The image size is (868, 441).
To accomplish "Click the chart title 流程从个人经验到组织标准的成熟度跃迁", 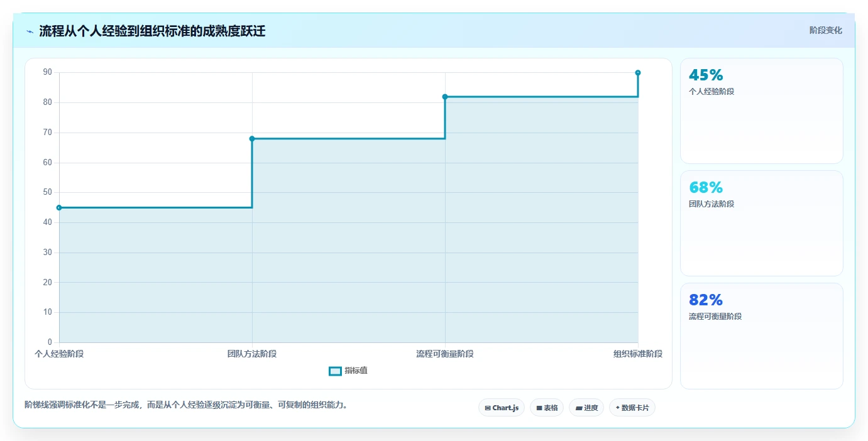I will 152,31.
